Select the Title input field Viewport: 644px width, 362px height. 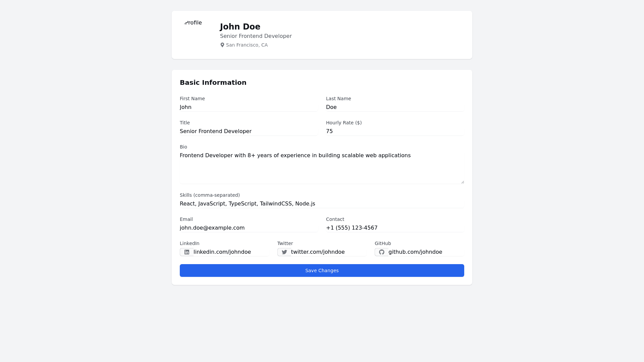[248, 131]
